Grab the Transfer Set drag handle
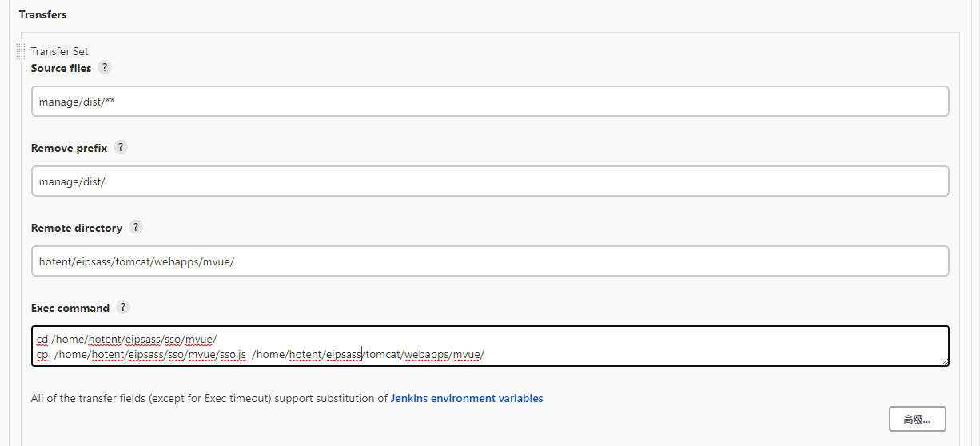 click(x=21, y=52)
